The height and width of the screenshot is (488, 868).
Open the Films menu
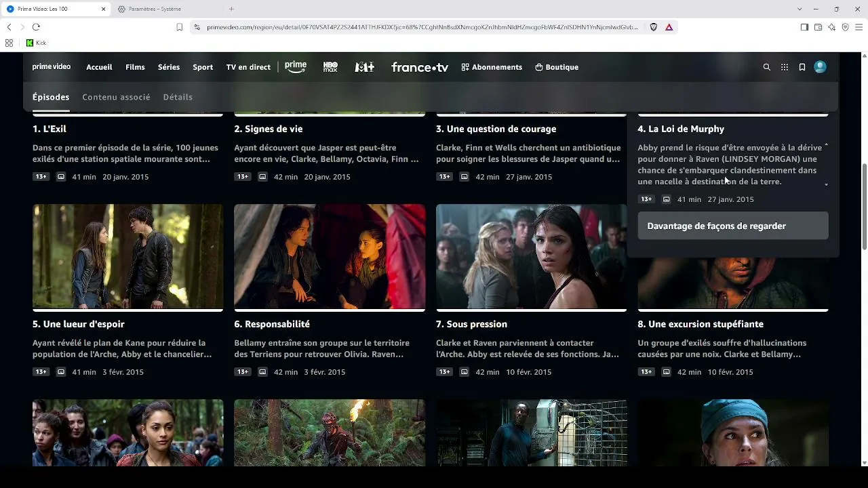click(135, 67)
